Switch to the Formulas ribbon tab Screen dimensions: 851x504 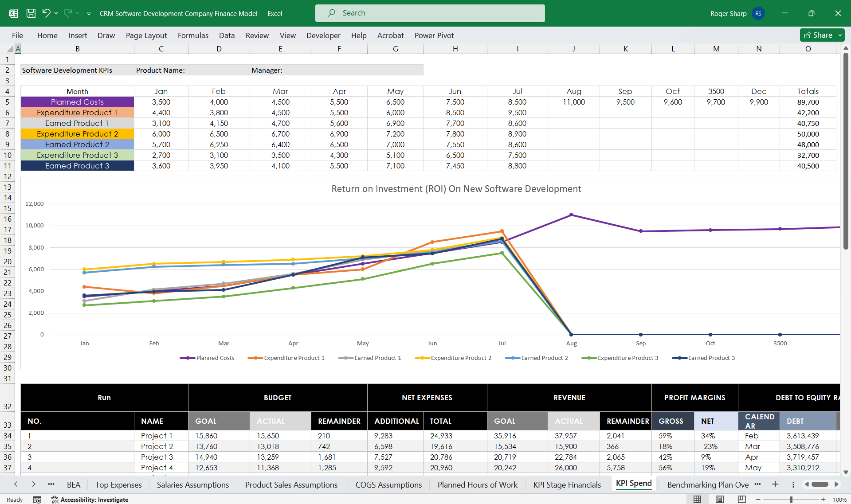point(193,35)
